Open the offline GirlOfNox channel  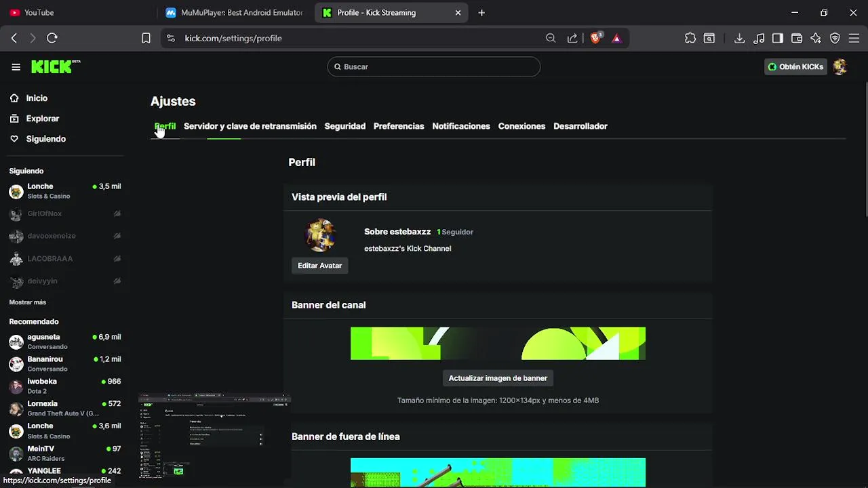65,213
